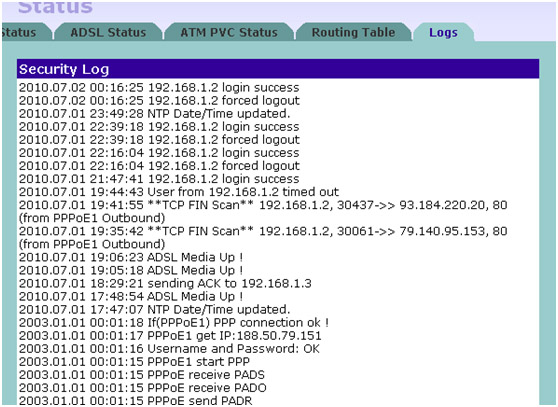Click the PPPoE receive PADO entry
558x407 pixels.
point(143,388)
